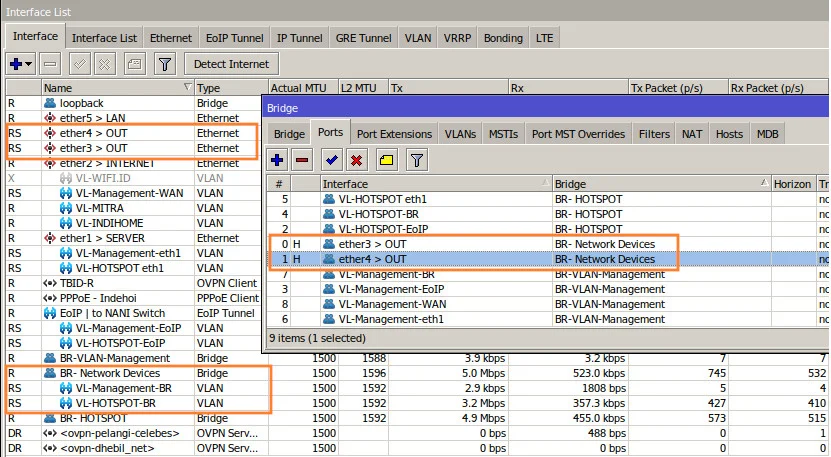This screenshot has height=457, width=831.
Task: Open the IP Tunnel tab
Action: (x=299, y=38)
